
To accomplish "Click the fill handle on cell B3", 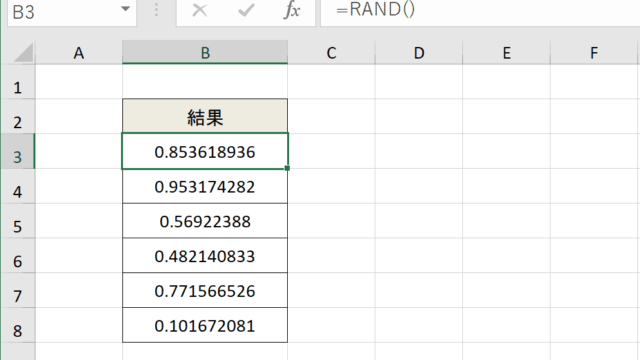I will [x=287, y=168].
